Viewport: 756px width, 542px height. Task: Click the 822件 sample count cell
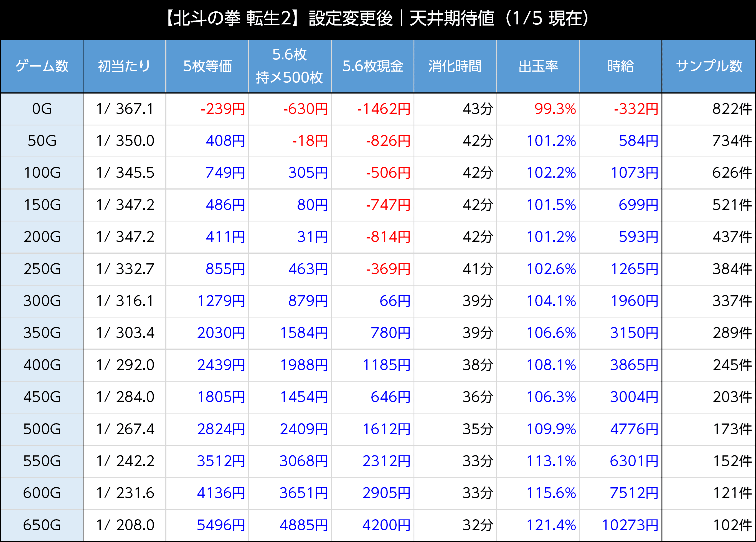(x=732, y=109)
